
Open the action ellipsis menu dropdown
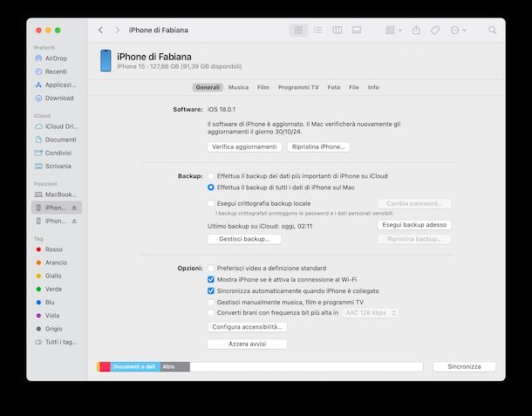(x=459, y=31)
